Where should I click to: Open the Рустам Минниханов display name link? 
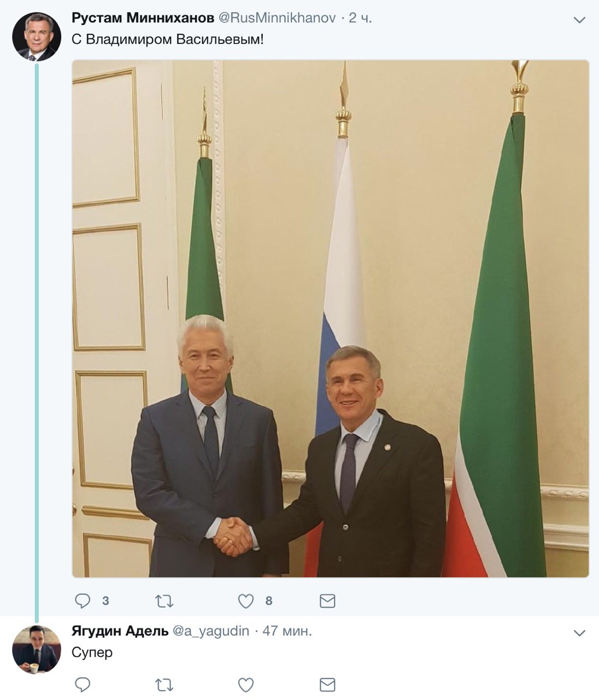143,18
